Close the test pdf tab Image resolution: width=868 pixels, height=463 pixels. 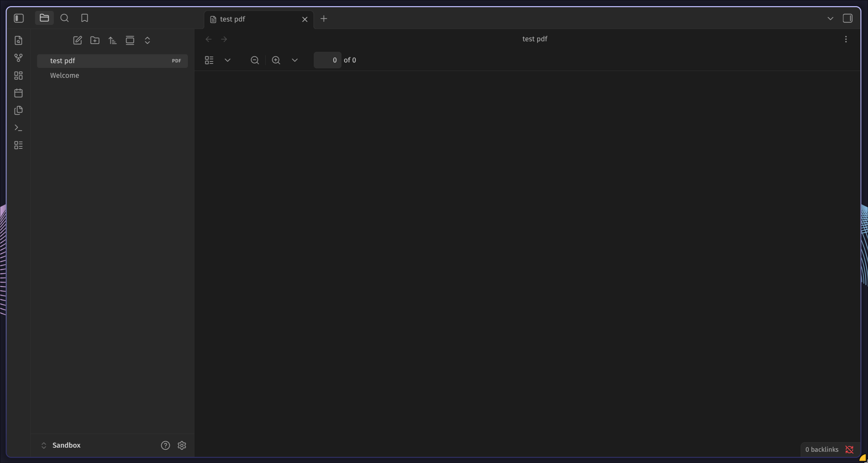[305, 19]
